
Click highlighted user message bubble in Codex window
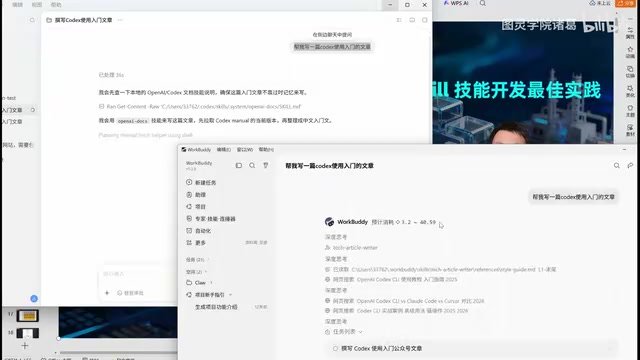click(332, 47)
